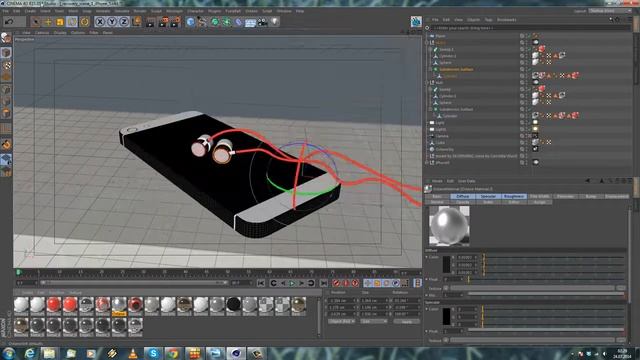Switch to the Roughness material tab

pyautogui.click(x=514, y=196)
